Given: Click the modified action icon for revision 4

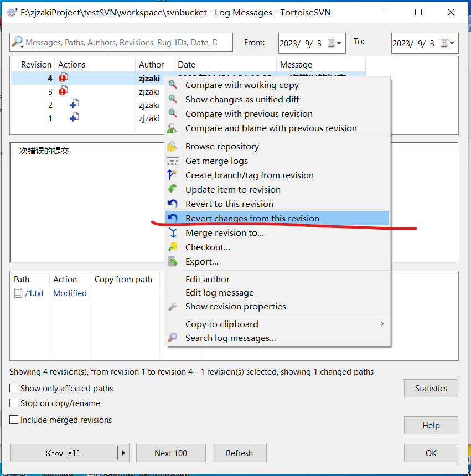Looking at the screenshot, I should tap(63, 77).
